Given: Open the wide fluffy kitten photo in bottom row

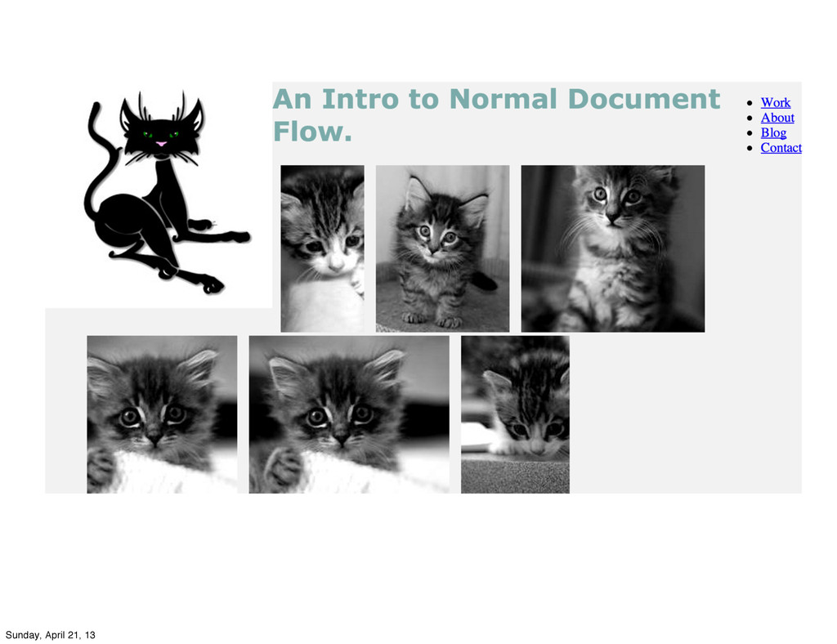Looking at the screenshot, I should point(349,414).
